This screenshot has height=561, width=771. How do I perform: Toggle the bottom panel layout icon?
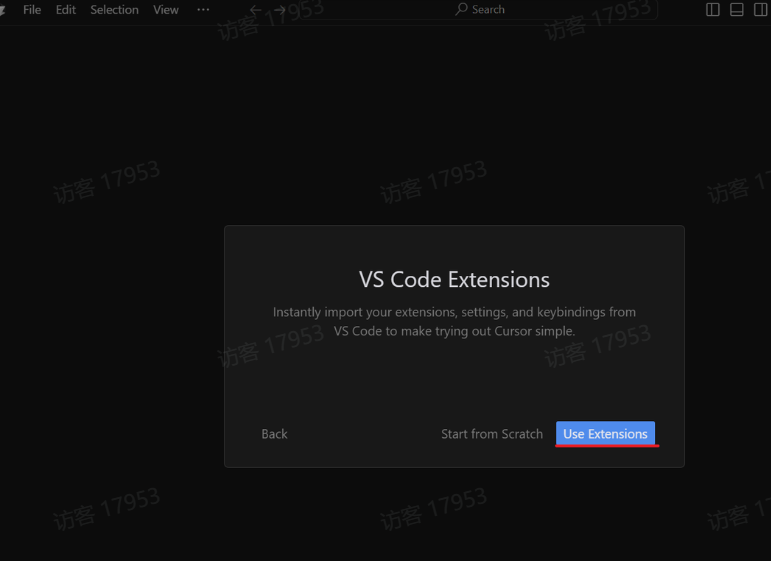click(x=737, y=10)
